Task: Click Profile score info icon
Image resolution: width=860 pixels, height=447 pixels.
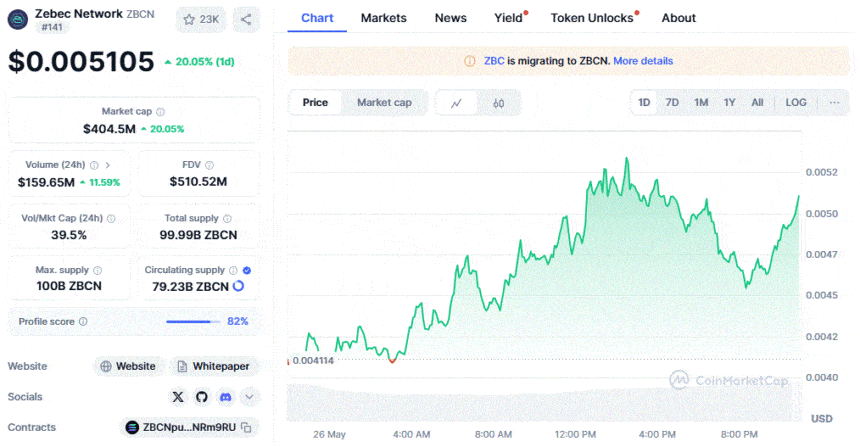Action: pos(83,321)
